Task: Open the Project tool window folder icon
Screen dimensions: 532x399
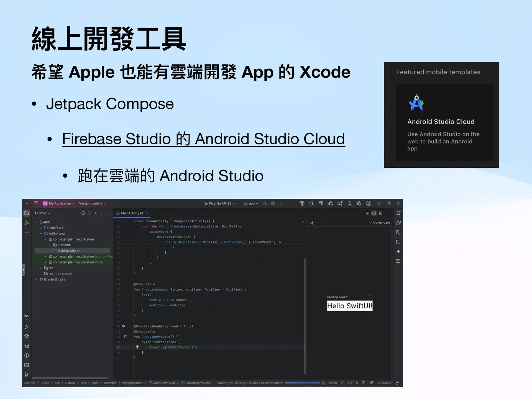Action: [x=27, y=213]
